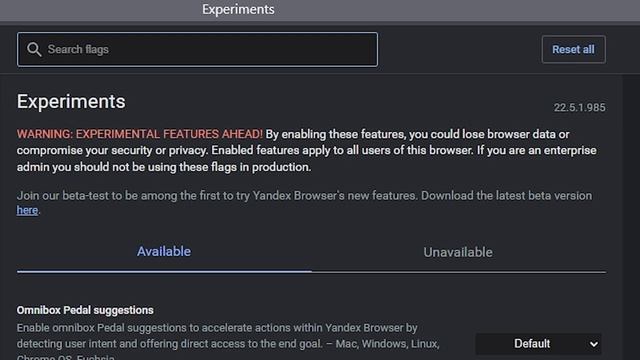The height and width of the screenshot is (360, 640).
Task: Switch to the Unavailable tab
Action: tap(458, 252)
